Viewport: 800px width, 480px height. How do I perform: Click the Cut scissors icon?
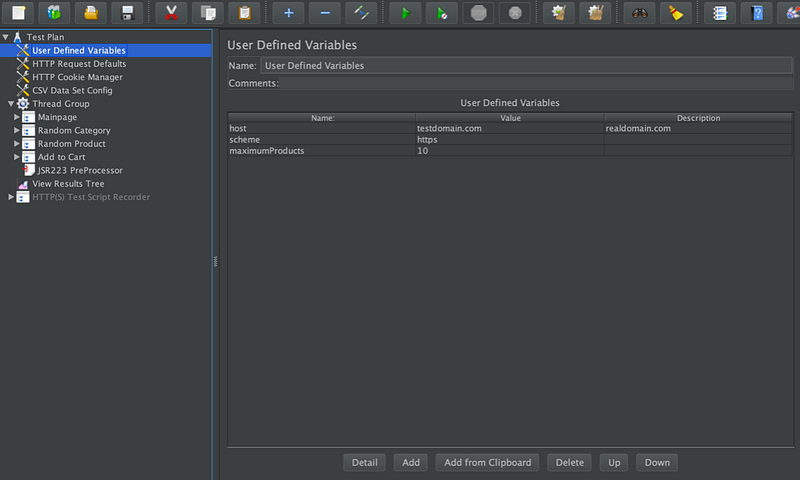coord(172,13)
